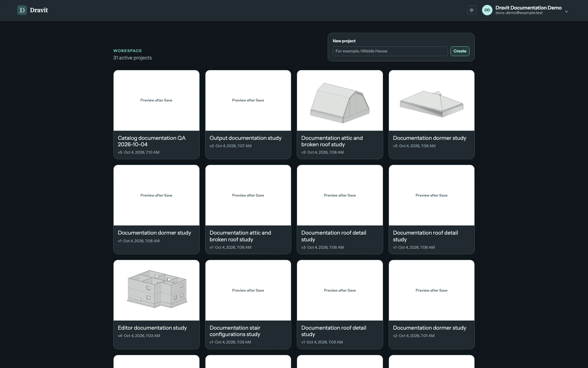Click the Documentation attic and broken roof study v3 title
Screen dimensions: 588x368
(x=332, y=141)
